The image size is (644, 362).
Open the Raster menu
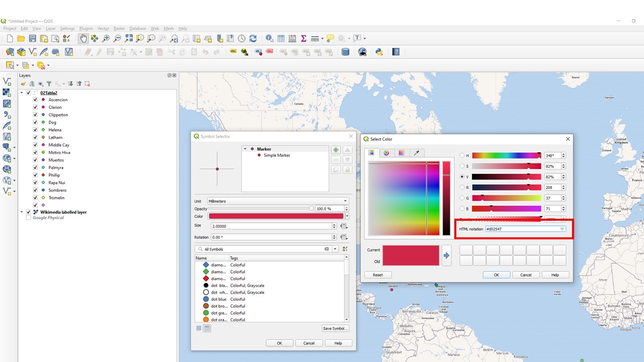[x=119, y=29]
